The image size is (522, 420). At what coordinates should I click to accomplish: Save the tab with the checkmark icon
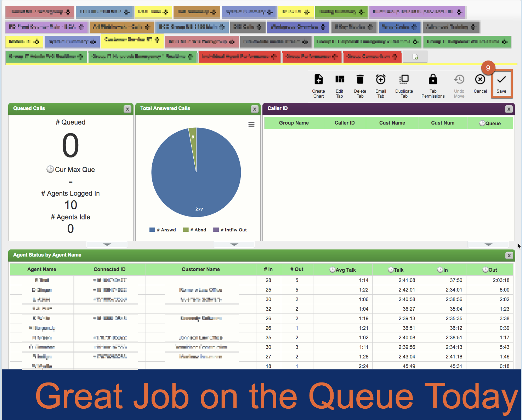[501, 80]
